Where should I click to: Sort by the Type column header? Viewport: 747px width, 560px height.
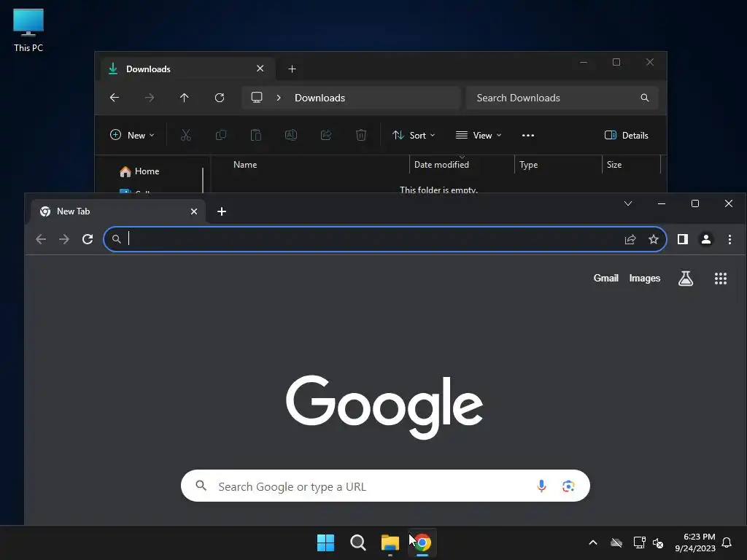pyautogui.click(x=528, y=165)
